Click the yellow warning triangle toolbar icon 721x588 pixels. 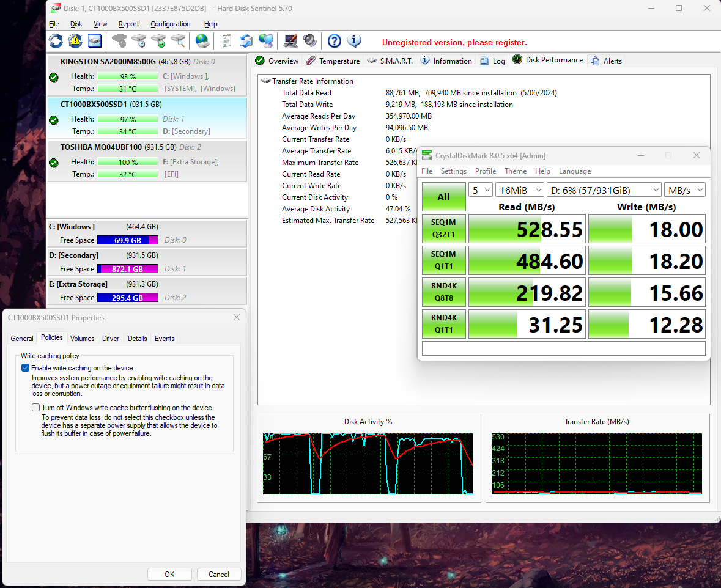(75, 41)
